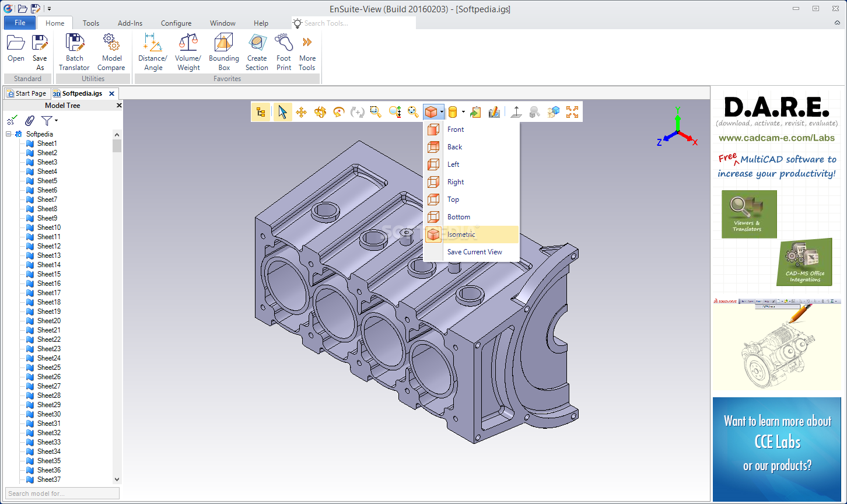Switch to the Add-Ins tab
The image size is (847, 504).
pos(130,23)
